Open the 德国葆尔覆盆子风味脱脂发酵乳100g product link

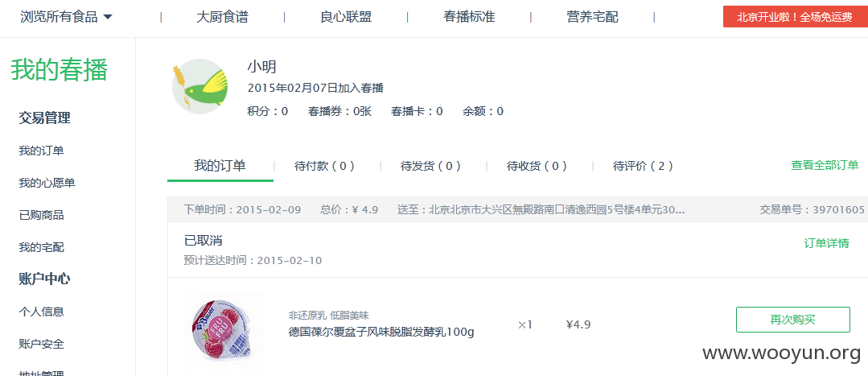[381, 333]
